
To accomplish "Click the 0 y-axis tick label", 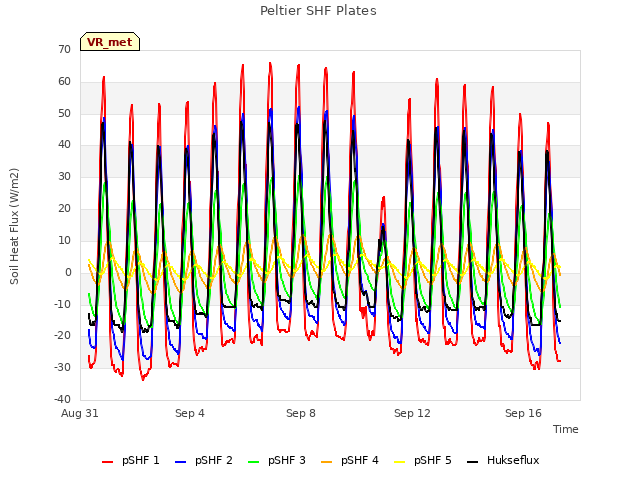I will pyautogui.click(x=68, y=272).
